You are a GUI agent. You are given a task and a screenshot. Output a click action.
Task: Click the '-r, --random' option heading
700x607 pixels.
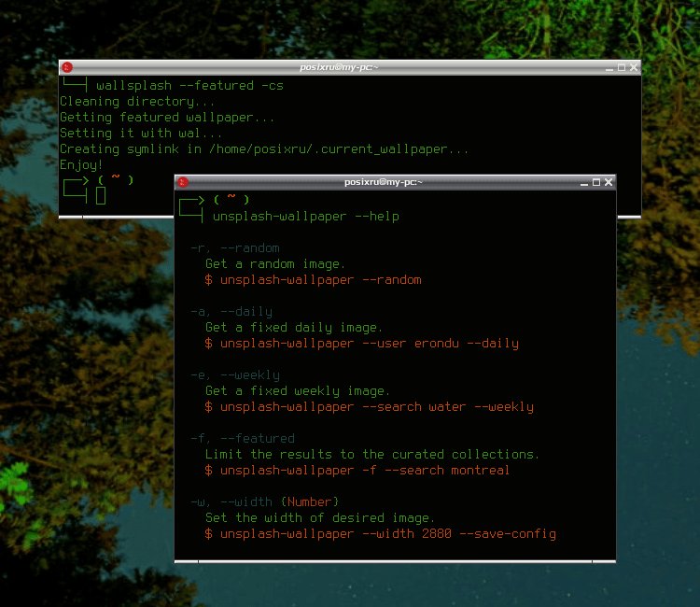235,247
